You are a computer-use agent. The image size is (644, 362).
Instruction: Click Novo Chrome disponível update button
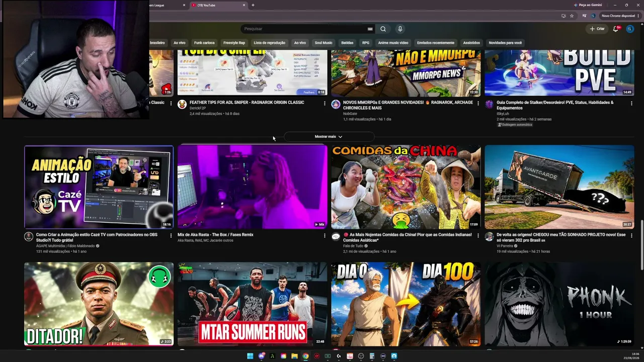618,16
